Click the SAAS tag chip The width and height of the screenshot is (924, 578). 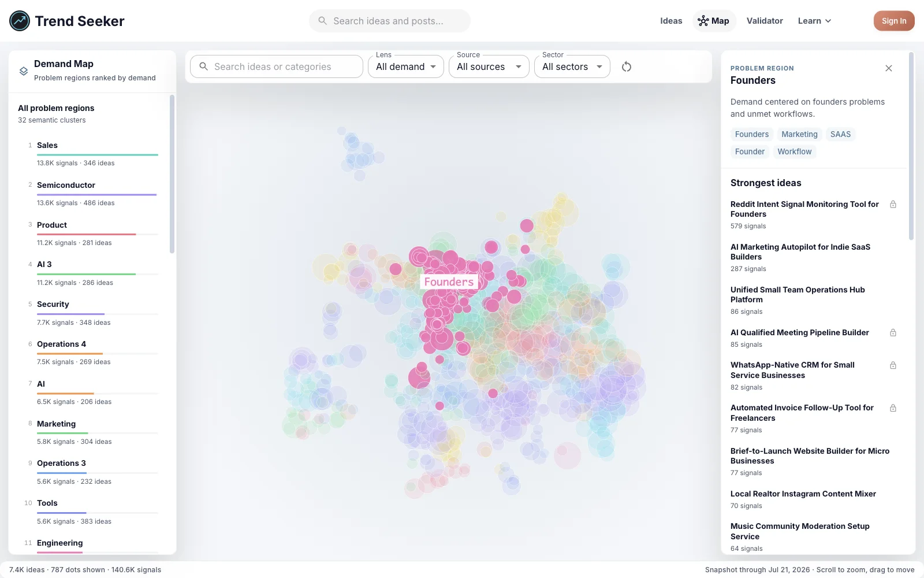tap(840, 134)
